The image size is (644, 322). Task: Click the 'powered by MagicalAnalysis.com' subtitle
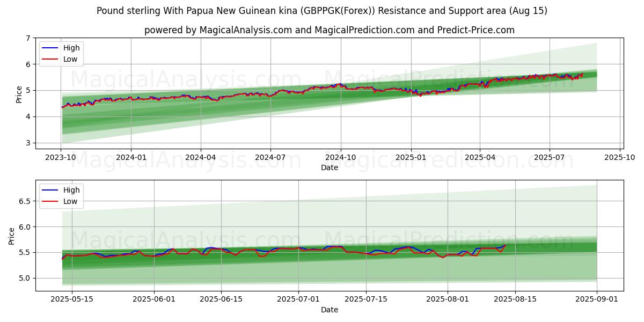click(x=330, y=30)
